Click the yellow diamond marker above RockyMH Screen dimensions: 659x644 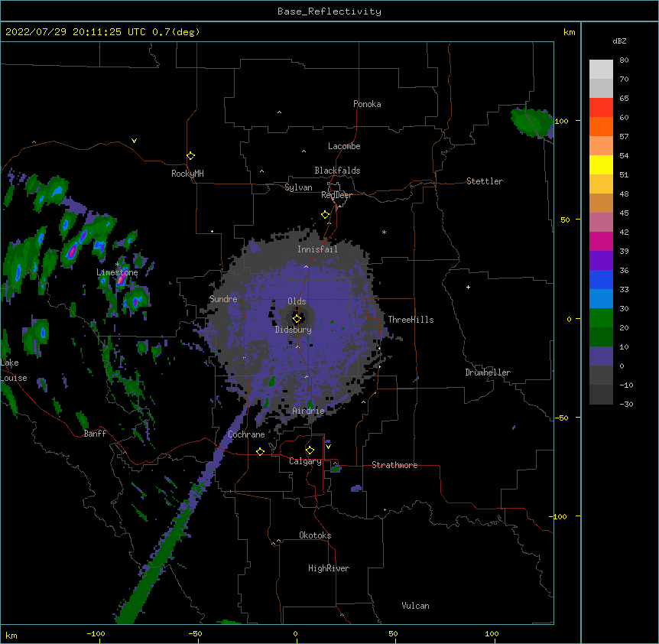click(x=190, y=156)
